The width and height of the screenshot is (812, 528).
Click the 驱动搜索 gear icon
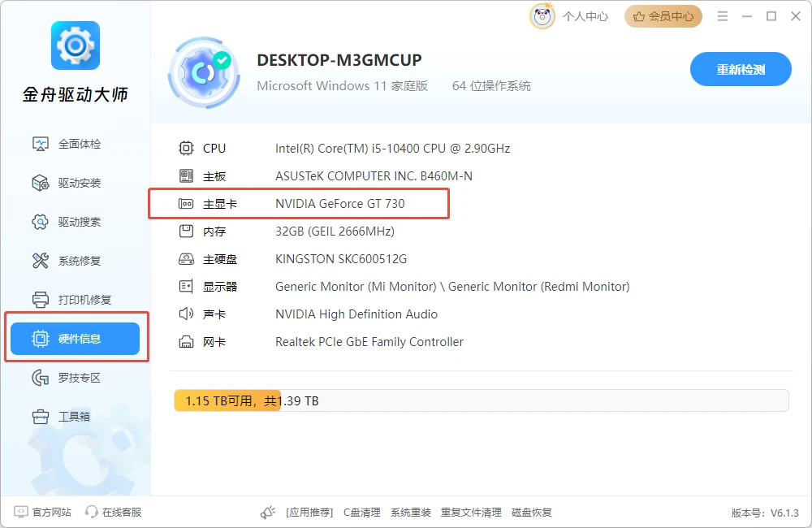tap(41, 222)
